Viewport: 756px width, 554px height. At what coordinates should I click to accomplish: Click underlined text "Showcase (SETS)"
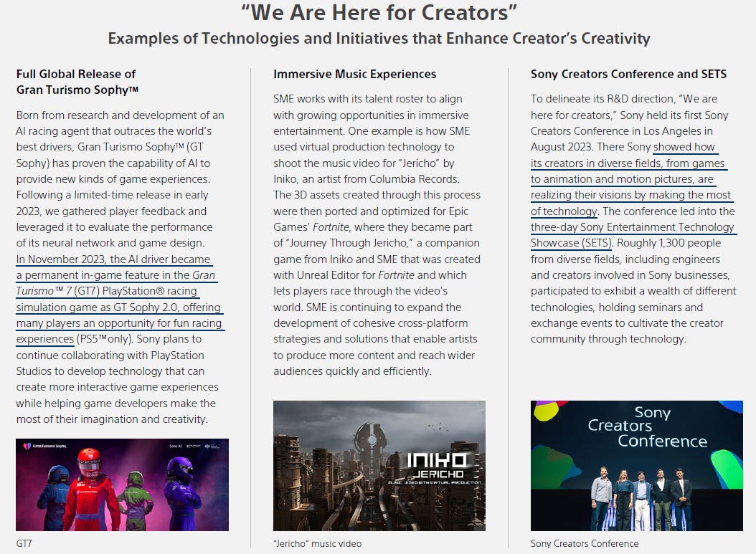(x=572, y=243)
